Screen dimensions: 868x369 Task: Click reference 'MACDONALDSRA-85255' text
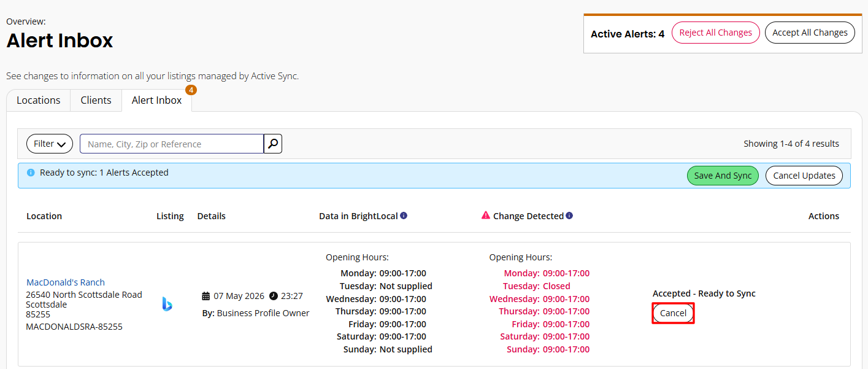tap(74, 327)
